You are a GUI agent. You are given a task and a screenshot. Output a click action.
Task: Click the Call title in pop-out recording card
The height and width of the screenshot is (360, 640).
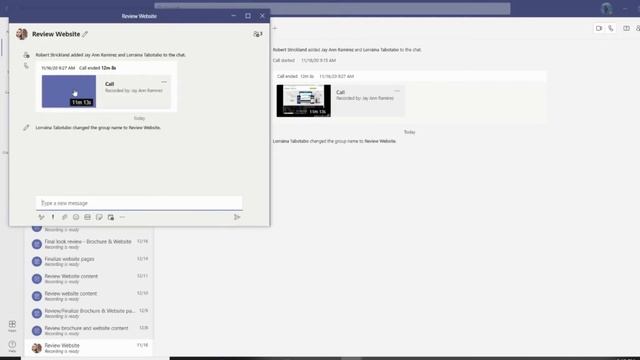tap(109, 84)
